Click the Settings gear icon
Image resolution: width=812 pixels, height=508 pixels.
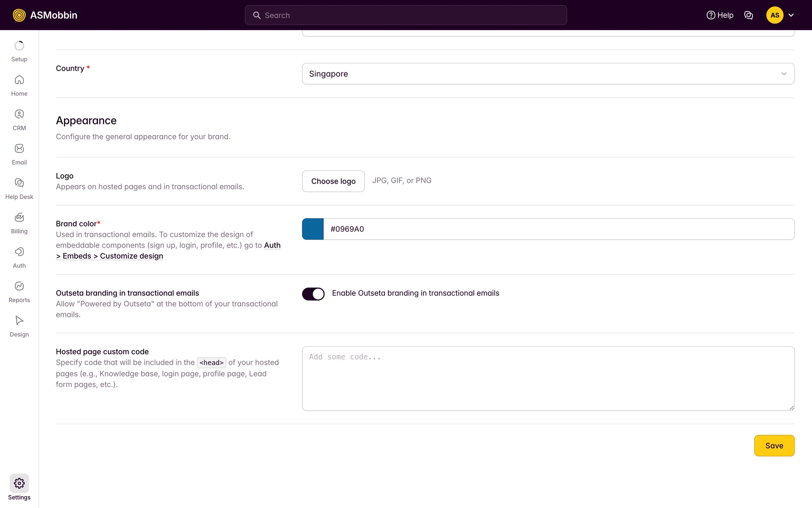(19, 483)
